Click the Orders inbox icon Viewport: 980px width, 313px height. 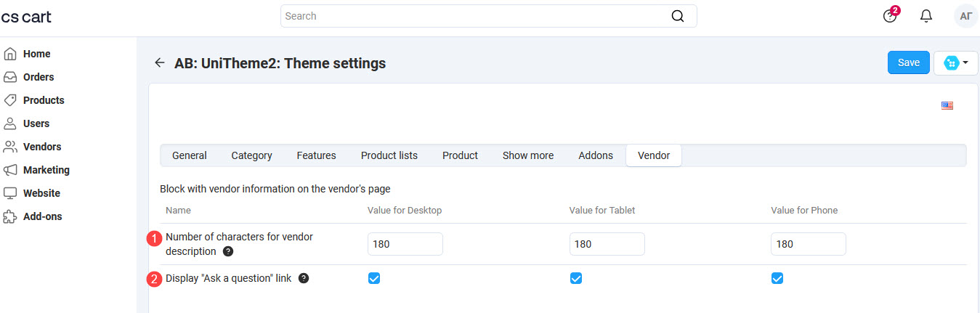(10, 77)
